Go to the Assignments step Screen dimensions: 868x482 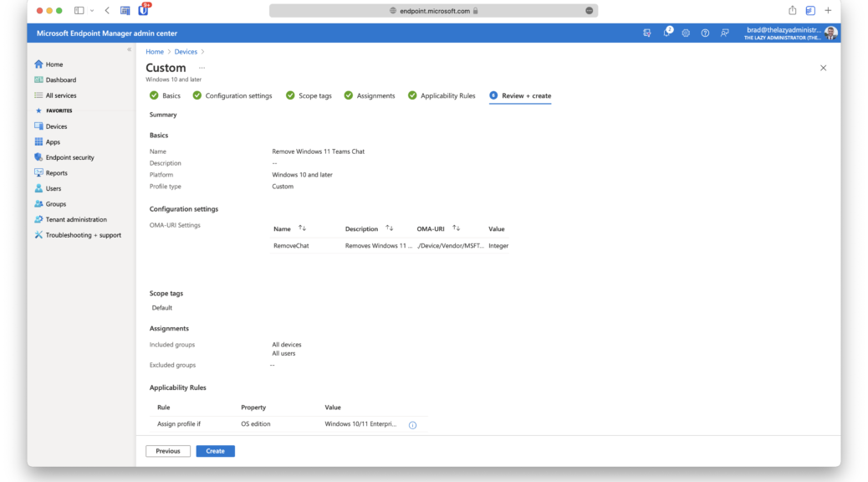[x=370, y=96]
